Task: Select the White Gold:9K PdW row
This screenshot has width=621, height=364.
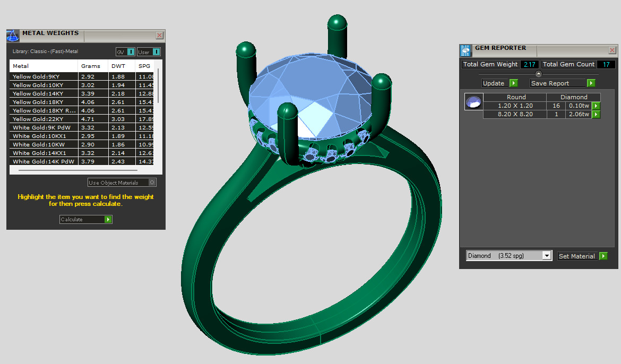Action: pyautogui.click(x=81, y=127)
